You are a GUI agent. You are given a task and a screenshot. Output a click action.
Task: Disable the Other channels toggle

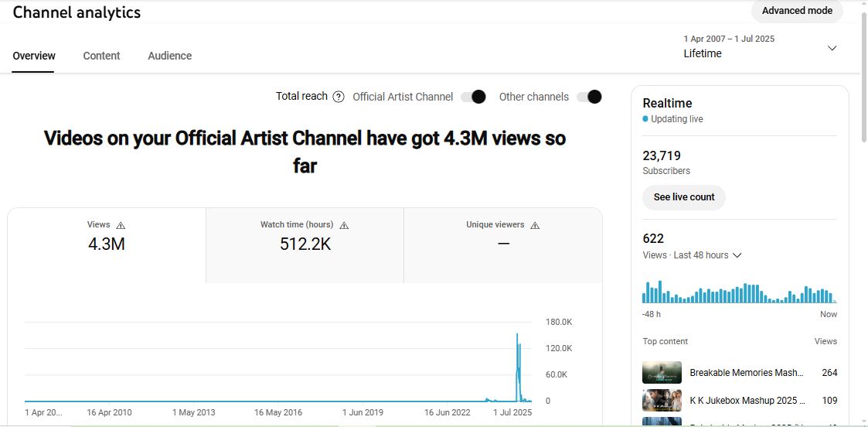588,97
